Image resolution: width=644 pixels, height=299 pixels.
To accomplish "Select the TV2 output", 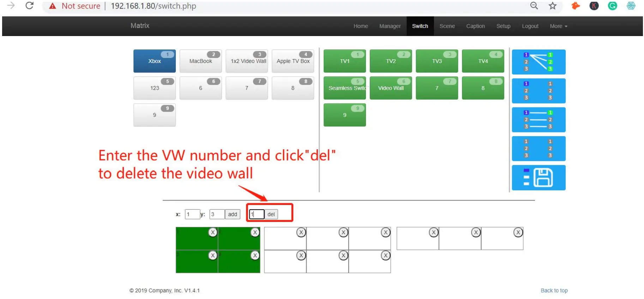I will point(391,61).
